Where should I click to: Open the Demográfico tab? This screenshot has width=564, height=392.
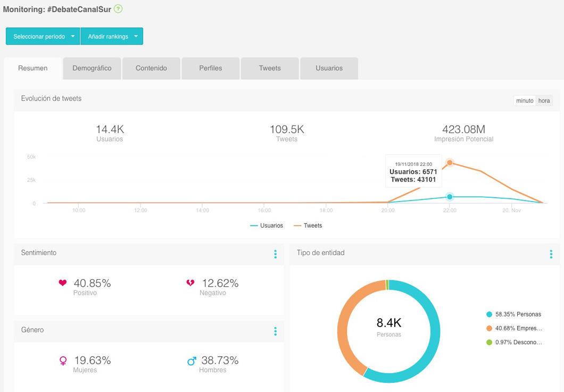(92, 68)
